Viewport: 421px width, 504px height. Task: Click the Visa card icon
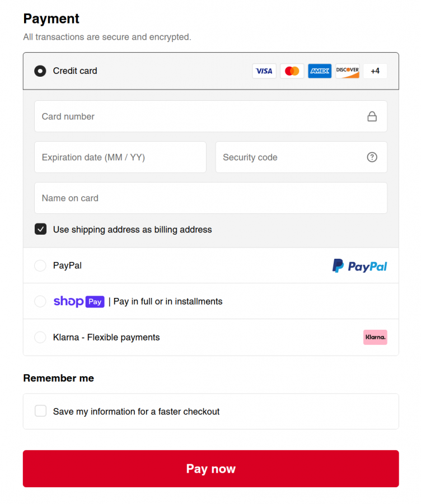[x=264, y=71]
